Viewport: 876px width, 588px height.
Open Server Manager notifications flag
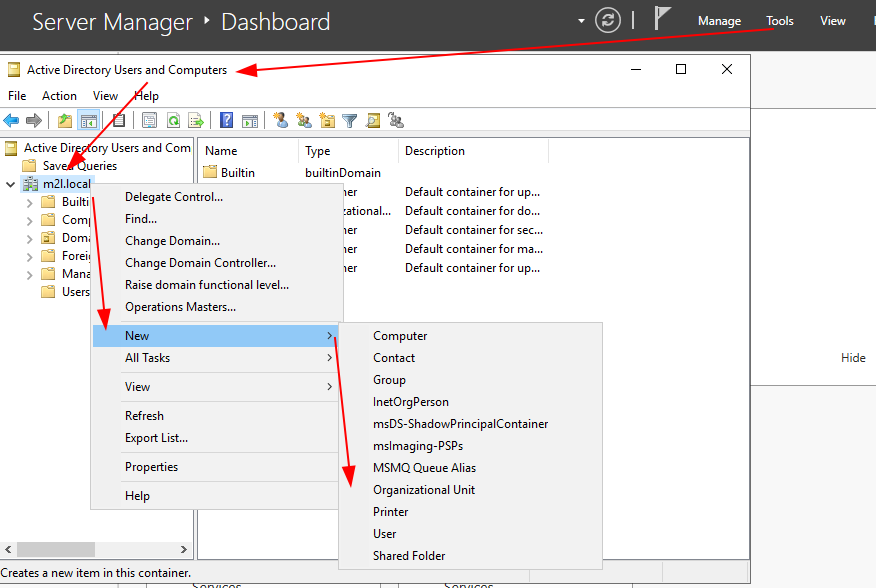pyautogui.click(x=662, y=18)
